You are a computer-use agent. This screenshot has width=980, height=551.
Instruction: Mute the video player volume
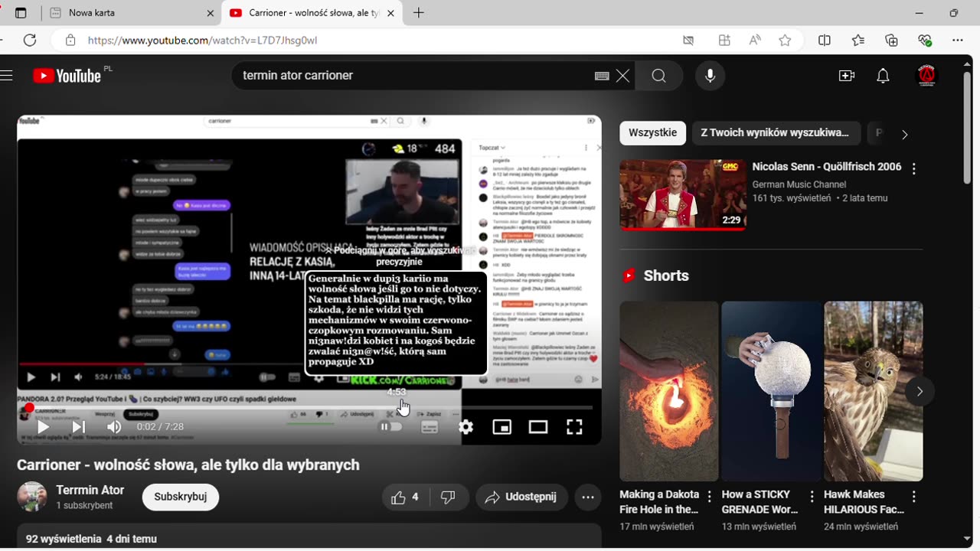coord(114,427)
